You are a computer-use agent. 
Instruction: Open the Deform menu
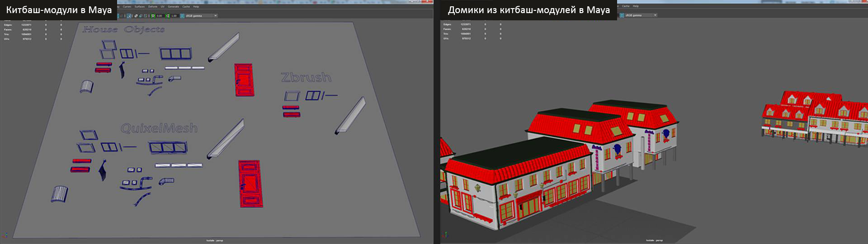[x=152, y=7]
